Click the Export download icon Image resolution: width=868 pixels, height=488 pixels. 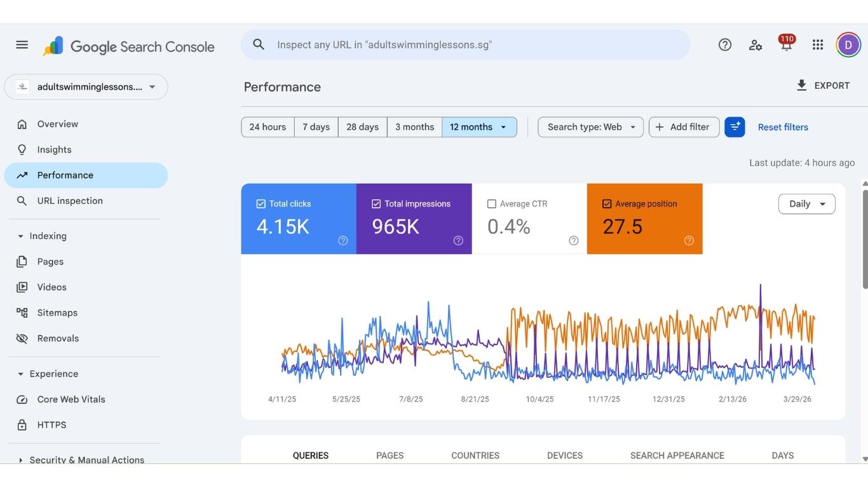[x=802, y=85]
